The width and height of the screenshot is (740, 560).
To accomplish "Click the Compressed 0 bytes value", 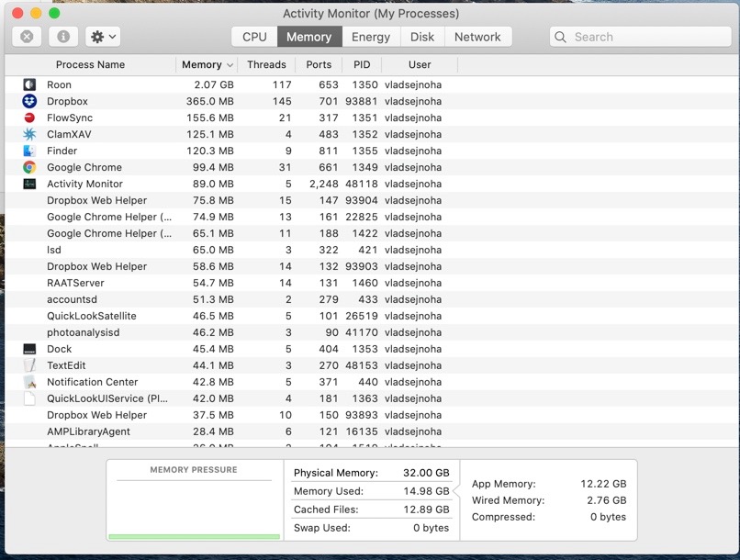I will (608, 517).
